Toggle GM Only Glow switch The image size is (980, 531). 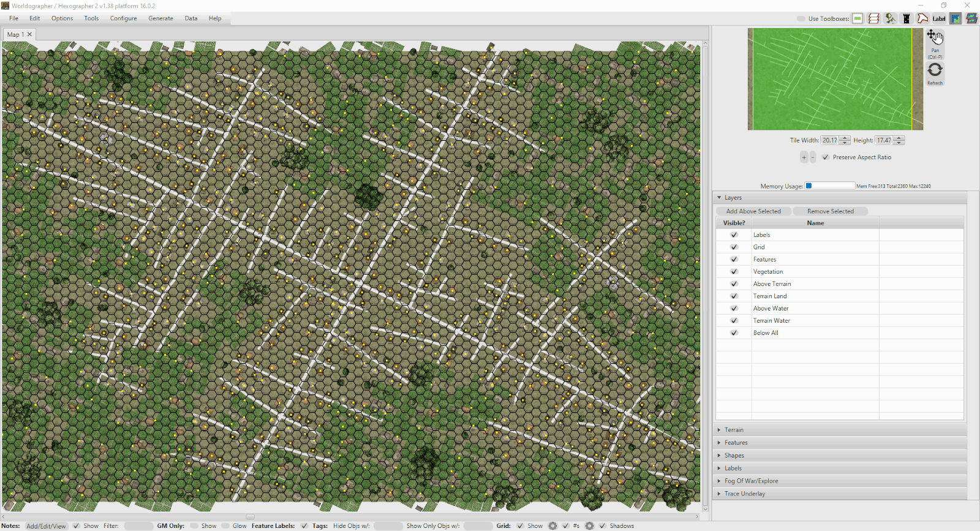pyautogui.click(x=225, y=525)
